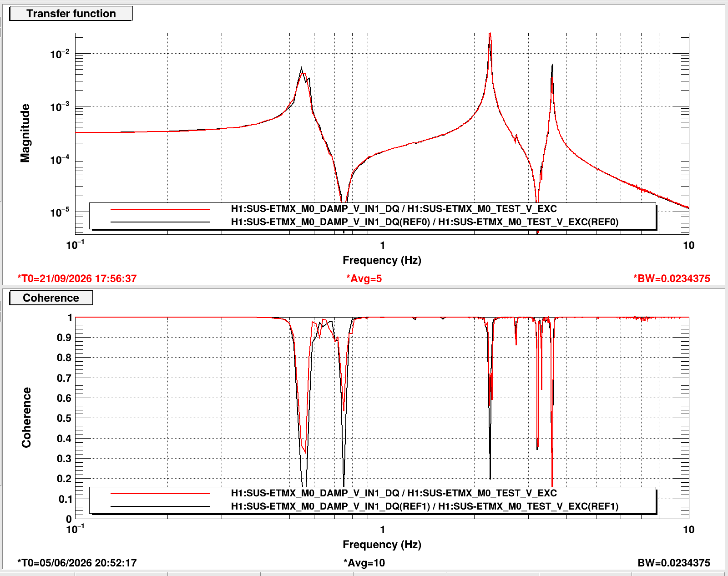Select the black REF0 line sample in legend
Screen dimensions: 728x576
point(160,222)
